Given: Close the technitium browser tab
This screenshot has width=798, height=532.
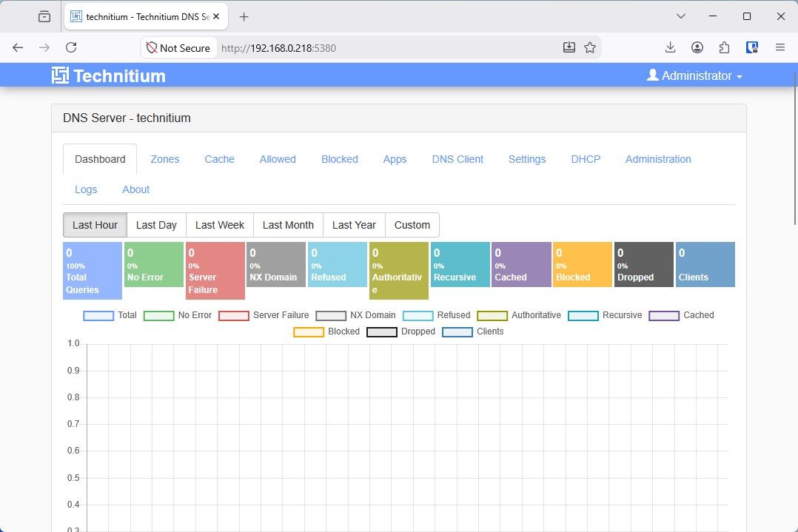Looking at the screenshot, I should tap(216, 17).
